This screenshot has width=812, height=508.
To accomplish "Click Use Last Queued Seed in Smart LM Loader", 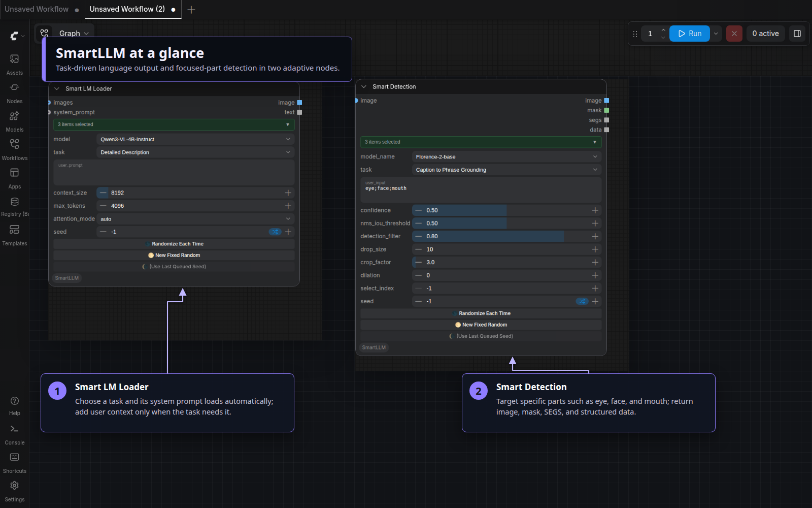I will (174, 267).
